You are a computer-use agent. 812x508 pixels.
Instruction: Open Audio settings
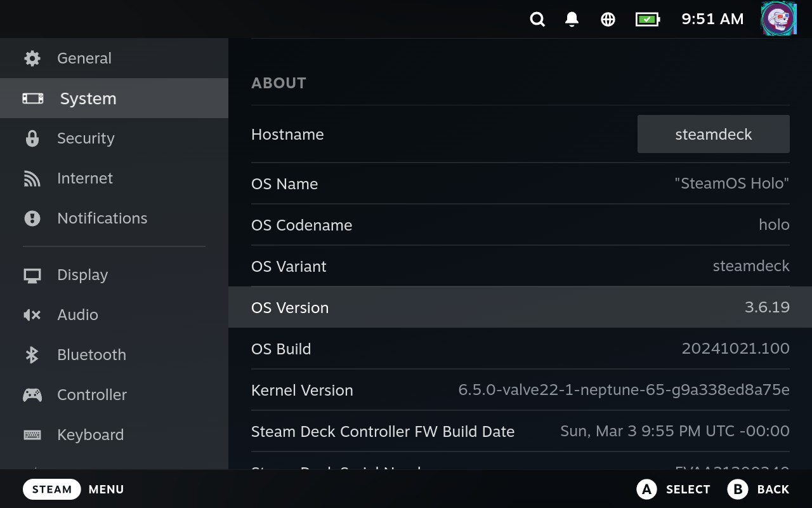pos(114,315)
